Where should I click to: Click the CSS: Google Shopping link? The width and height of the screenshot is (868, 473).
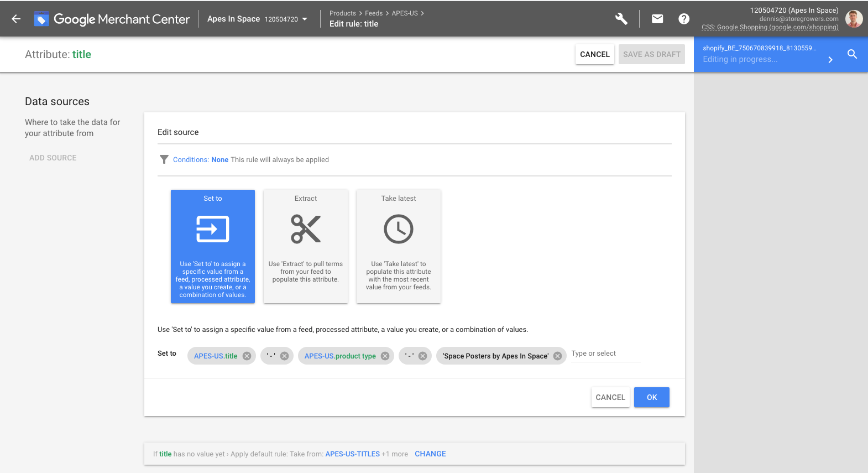tap(770, 27)
